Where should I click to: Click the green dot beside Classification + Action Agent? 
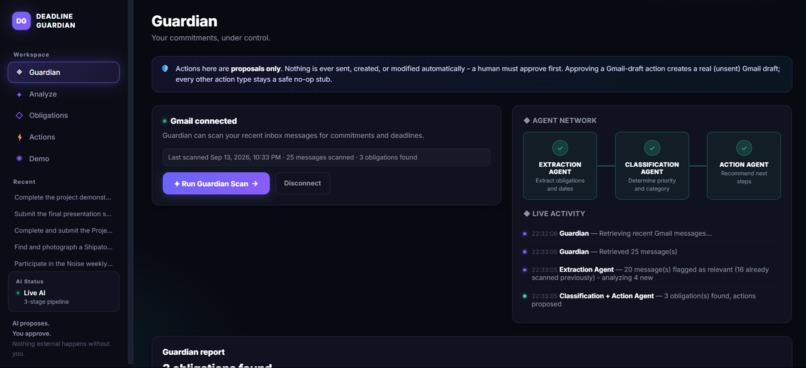(x=524, y=296)
